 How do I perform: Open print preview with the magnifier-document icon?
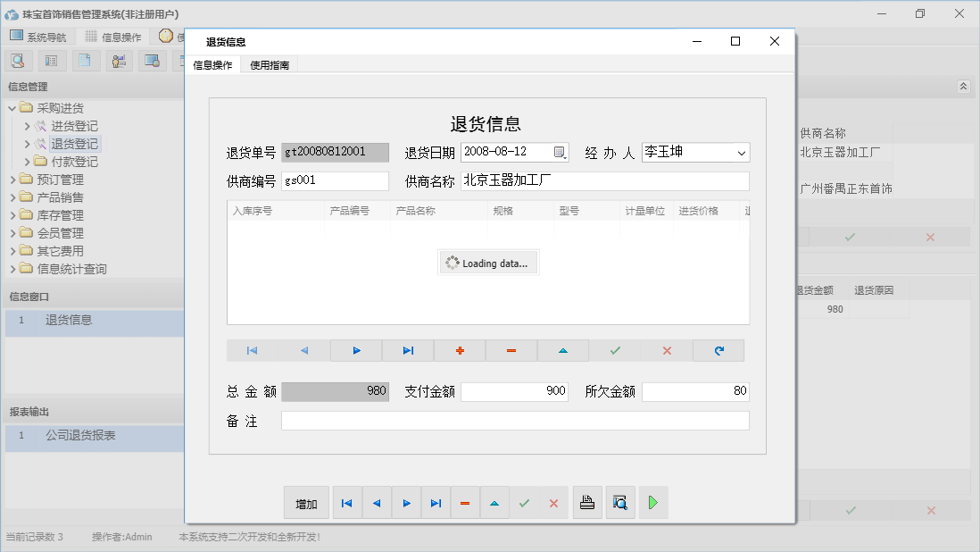pos(620,502)
